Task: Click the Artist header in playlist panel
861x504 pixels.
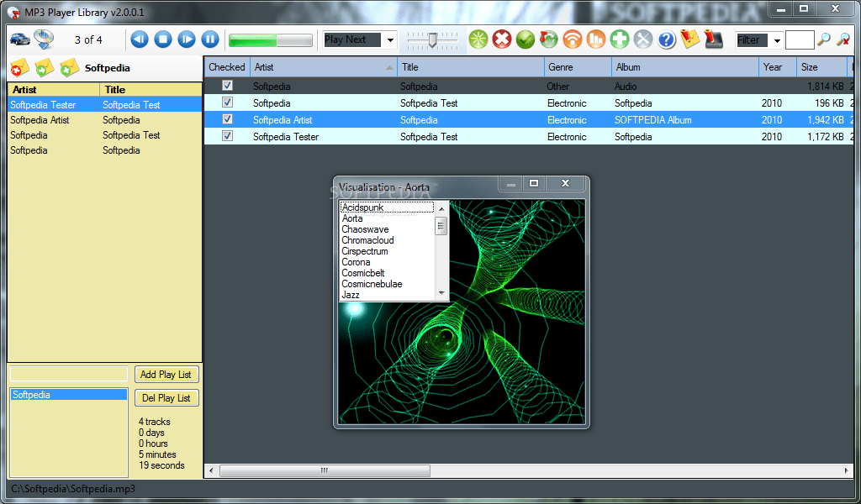Action: 54,89
